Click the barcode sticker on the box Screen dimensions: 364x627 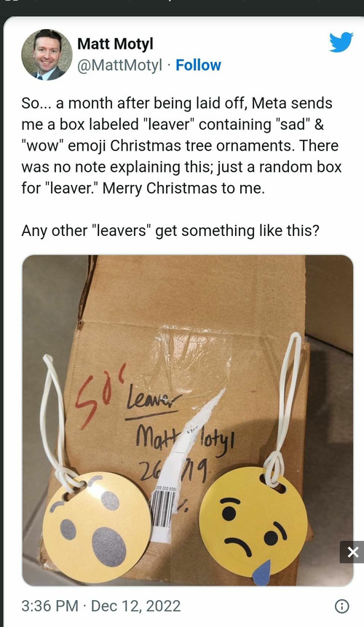[x=164, y=512]
